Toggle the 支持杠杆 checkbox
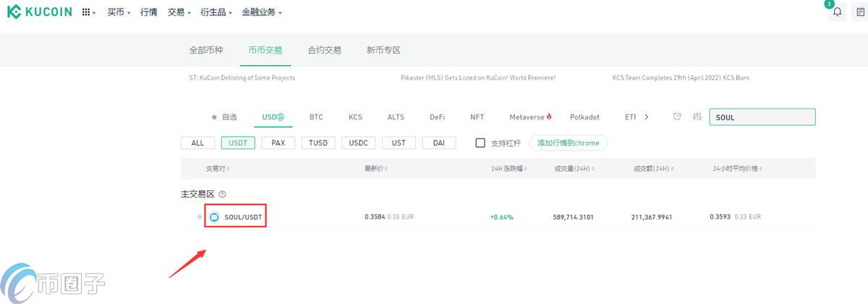The height and width of the screenshot is (304, 868). click(x=480, y=143)
